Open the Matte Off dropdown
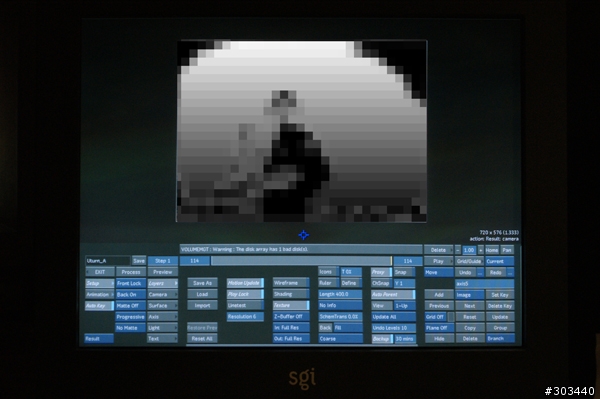 point(130,306)
